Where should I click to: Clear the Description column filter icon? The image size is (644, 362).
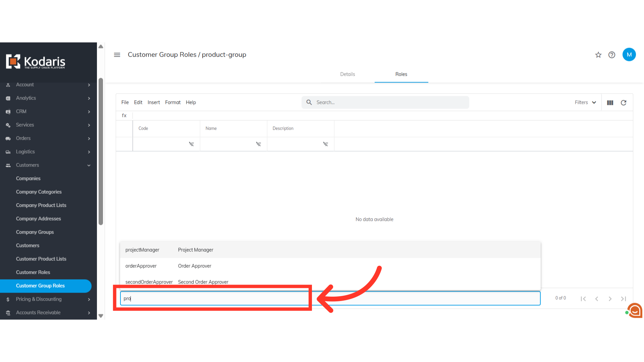click(325, 144)
